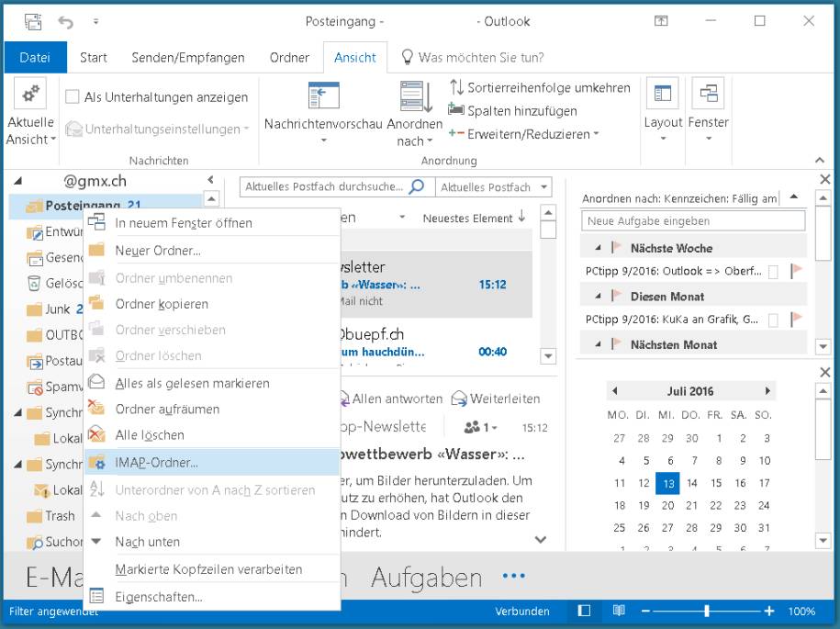This screenshot has height=629, width=840.
Task: Click flag for PCtipp KuKa an Grafik task
Action: [x=797, y=320]
